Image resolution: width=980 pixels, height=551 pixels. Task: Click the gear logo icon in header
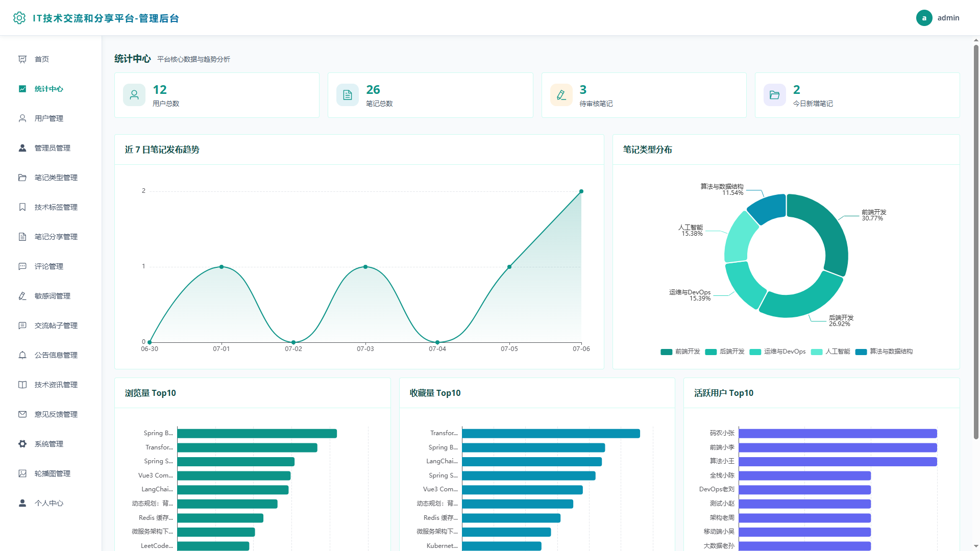[x=19, y=18]
